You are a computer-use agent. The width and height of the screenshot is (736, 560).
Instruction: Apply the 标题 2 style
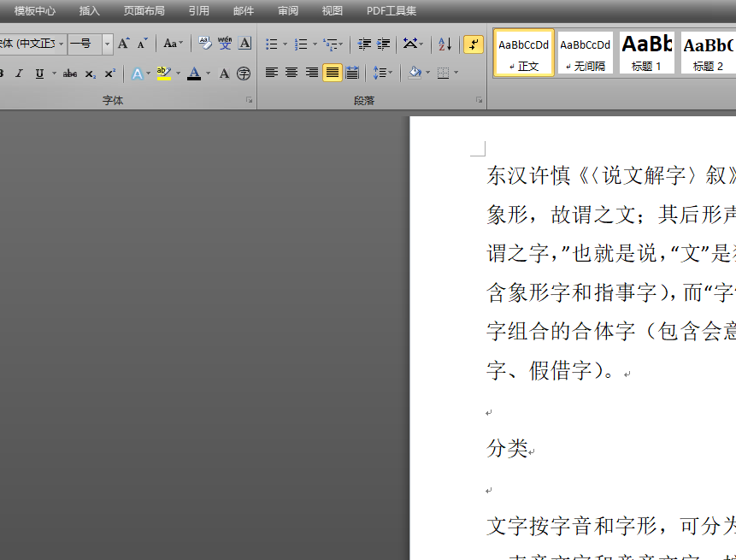point(709,52)
